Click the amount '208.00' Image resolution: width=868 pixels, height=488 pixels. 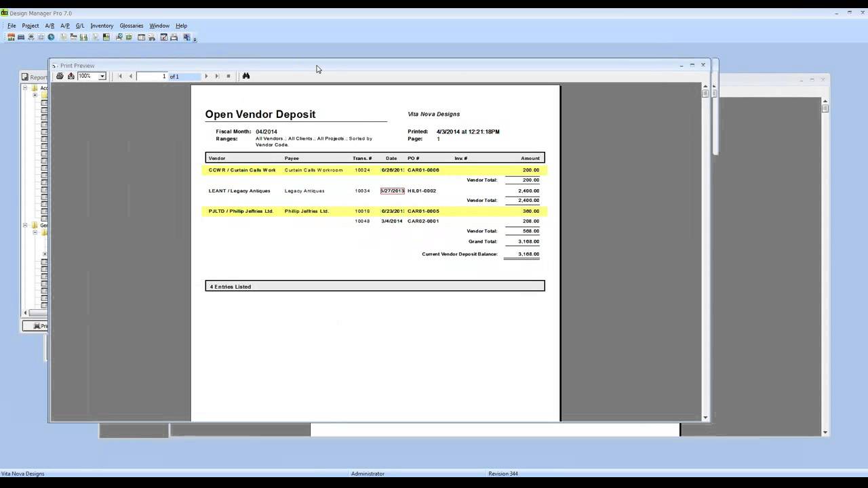click(x=531, y=221)
